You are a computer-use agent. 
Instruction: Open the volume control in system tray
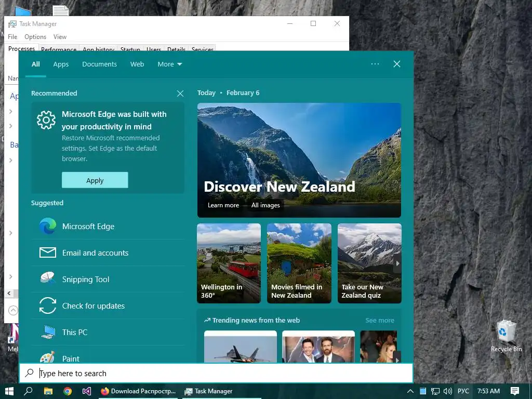[447, 391]
